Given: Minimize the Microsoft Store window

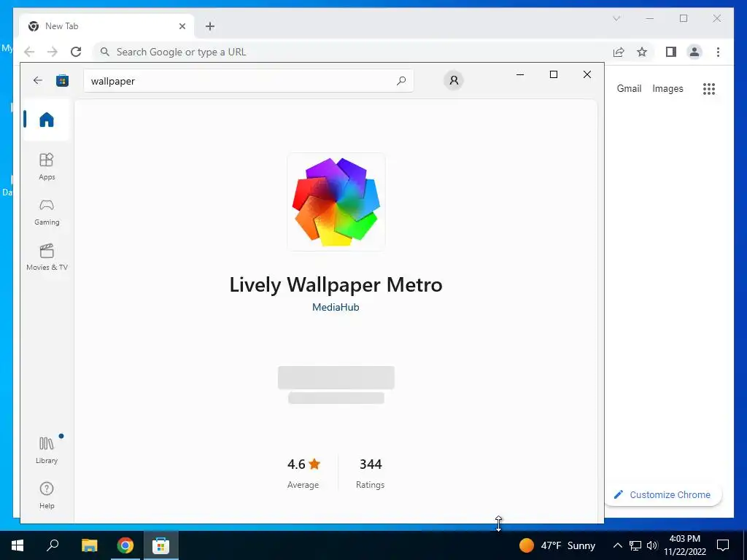Looking at the screenshot, I should [x=520, y=75].
